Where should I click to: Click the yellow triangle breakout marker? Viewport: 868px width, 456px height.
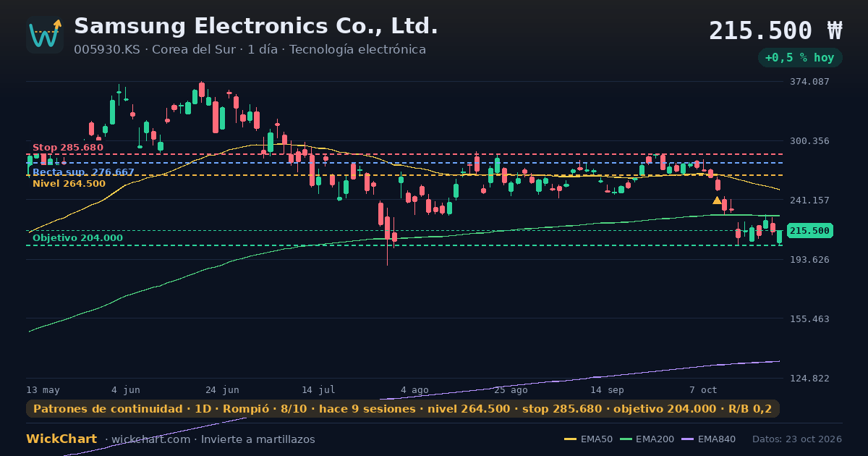pyautogui.click(x=717, y=200)
